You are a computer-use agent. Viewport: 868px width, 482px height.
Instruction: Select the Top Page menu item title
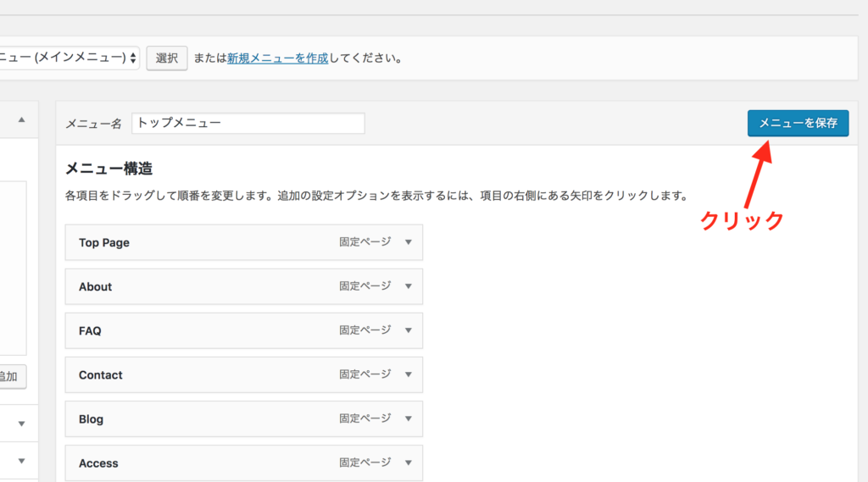(104, 242)
